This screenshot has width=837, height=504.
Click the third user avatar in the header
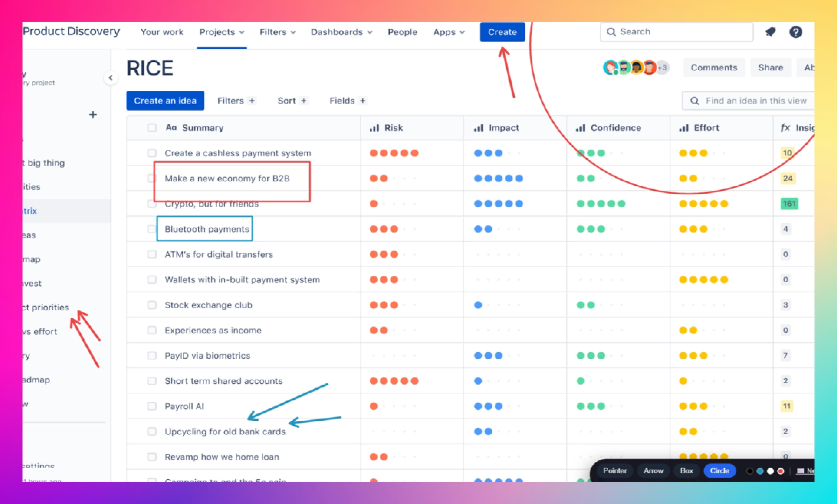point(637,67)
